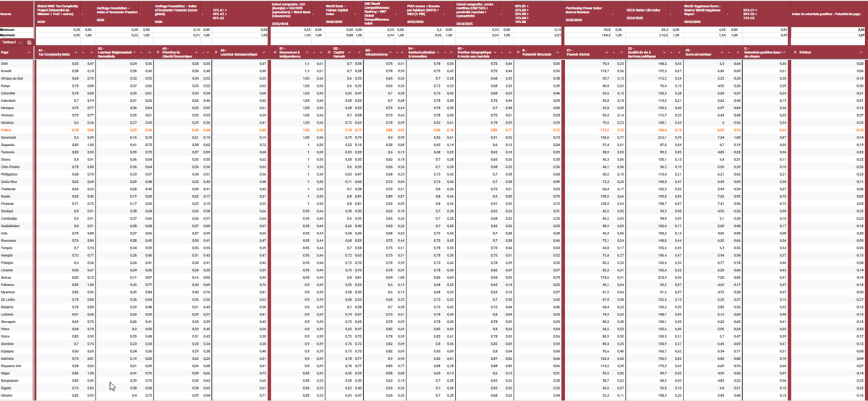Select the Indonésie country cell
The width and height of the screenshot is (868, 401).
[17, 100]
